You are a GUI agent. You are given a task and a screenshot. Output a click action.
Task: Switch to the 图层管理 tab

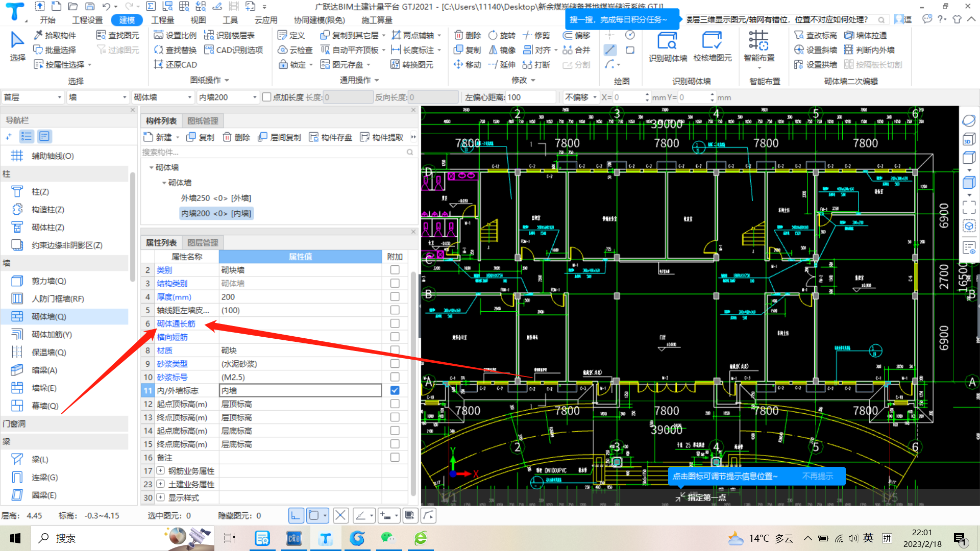click(x=203, y=243)
